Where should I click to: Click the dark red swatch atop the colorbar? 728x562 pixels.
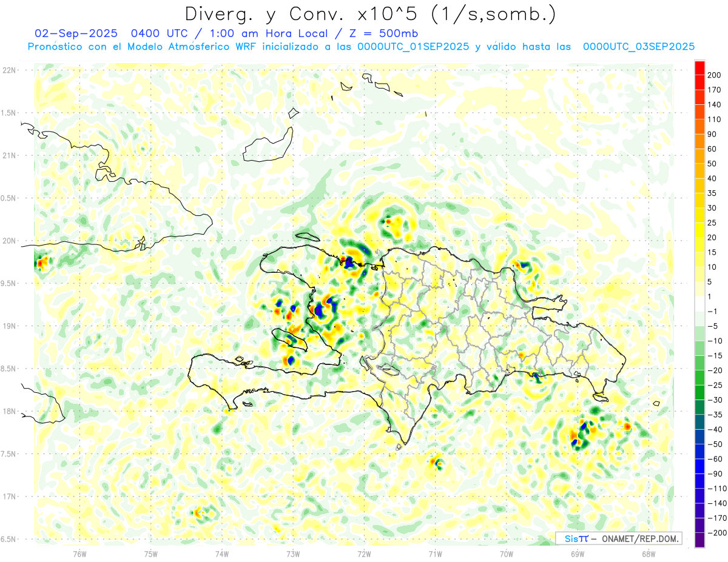click(699, 67)
